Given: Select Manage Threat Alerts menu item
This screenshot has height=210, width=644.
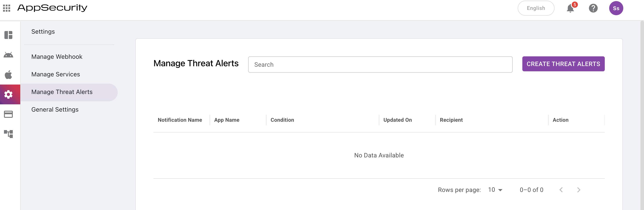Looking at the screenshot, I should (x=62, y=92).
